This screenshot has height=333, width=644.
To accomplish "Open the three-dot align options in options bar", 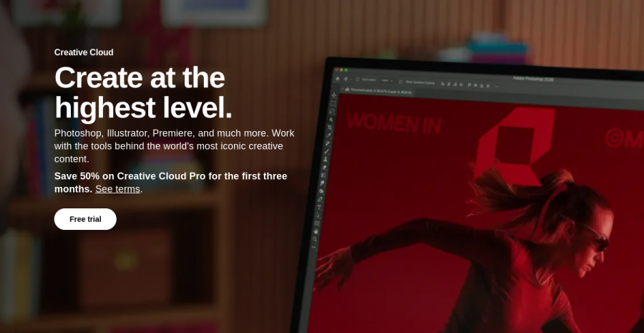I will click(496, 87).
